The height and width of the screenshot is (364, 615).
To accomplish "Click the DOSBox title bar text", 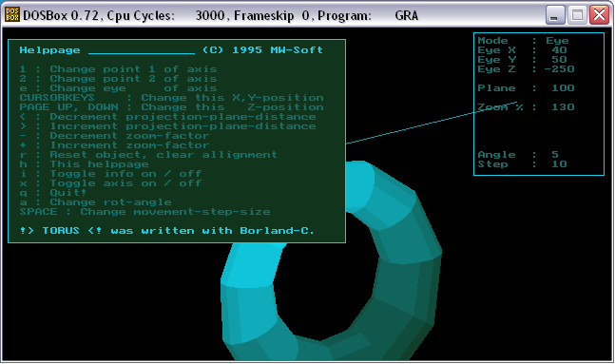I will (221, 16).
